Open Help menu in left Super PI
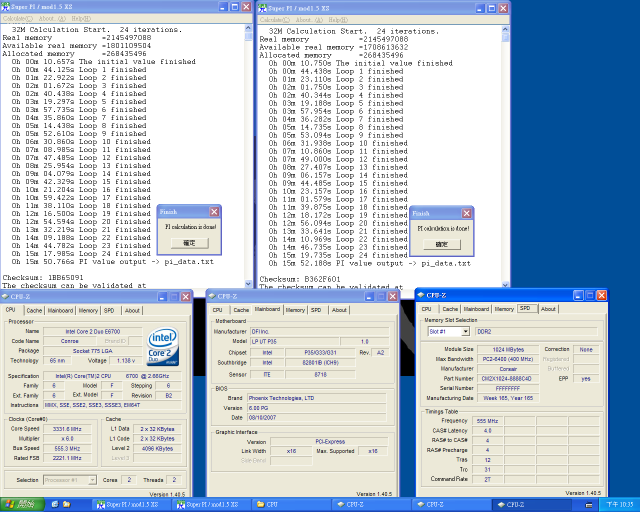 81,18
